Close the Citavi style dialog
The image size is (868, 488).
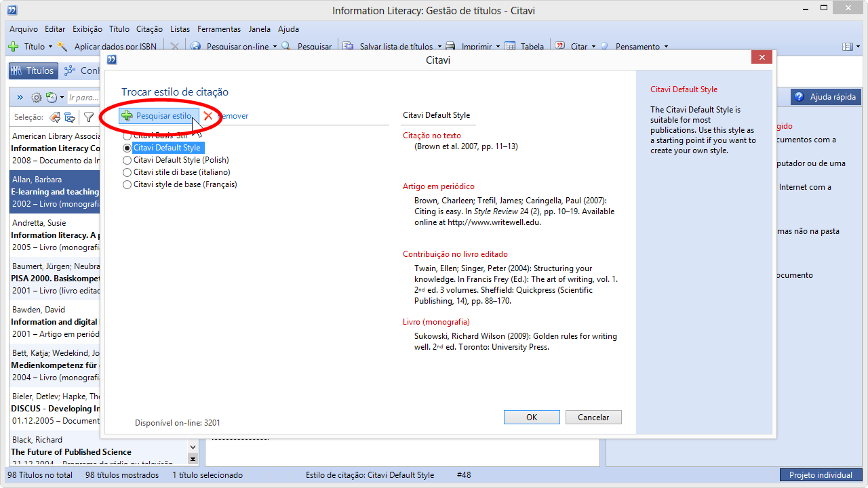tap(762, 58)
